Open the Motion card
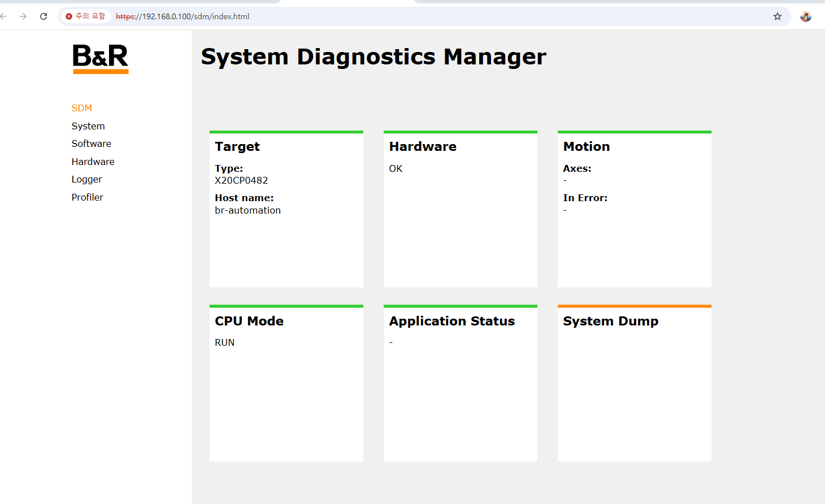This screenshot has width=825, height=504. 635,209
